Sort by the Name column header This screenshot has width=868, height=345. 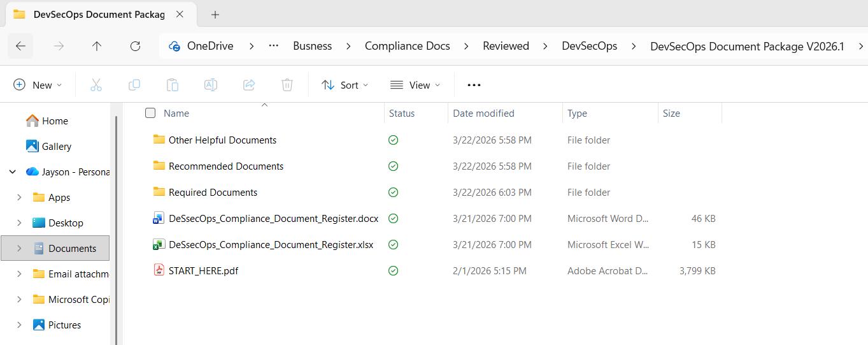[176, 113]
